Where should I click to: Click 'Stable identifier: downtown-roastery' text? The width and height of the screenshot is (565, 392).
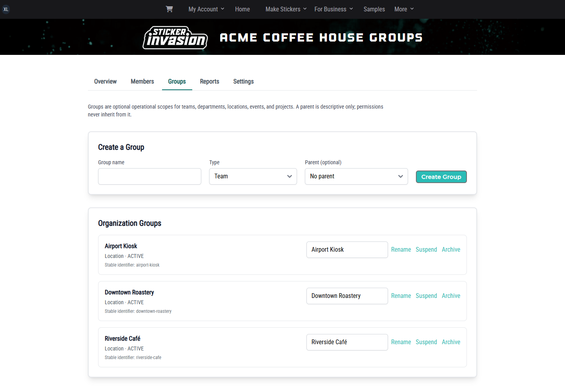(138, 311)
